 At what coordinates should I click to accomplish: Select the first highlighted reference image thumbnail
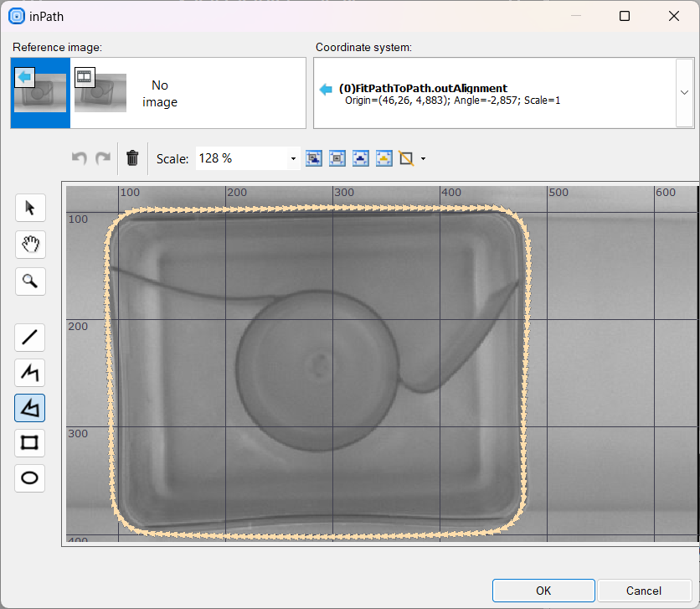tap(40, 93)
